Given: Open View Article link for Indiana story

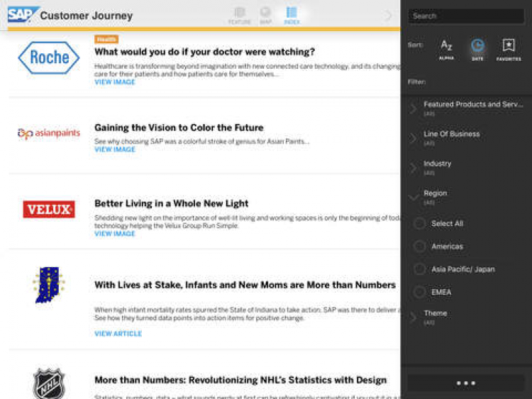Looking at the screenshot, I should click(118, 334).
